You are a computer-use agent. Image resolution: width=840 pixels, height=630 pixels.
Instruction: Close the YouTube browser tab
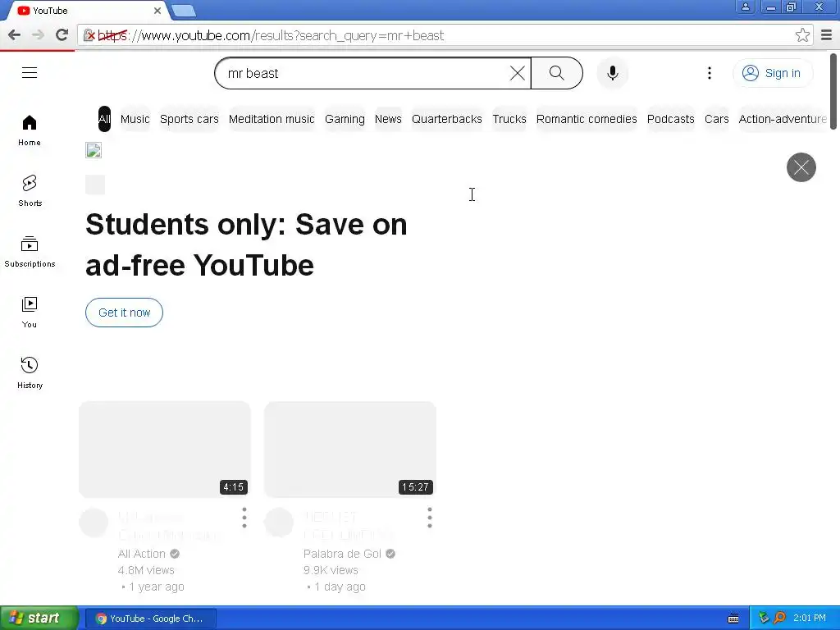coord(157,11)
